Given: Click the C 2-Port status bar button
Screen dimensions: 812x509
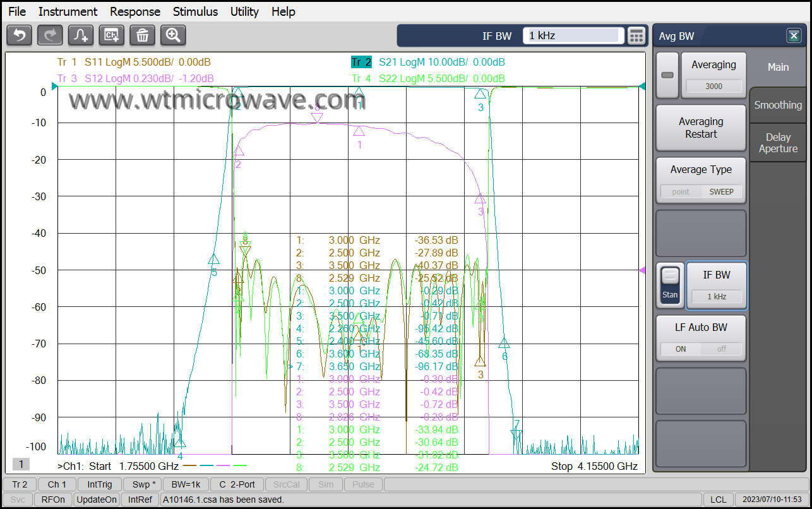Looking at the screenshot, I should [237, 484].
